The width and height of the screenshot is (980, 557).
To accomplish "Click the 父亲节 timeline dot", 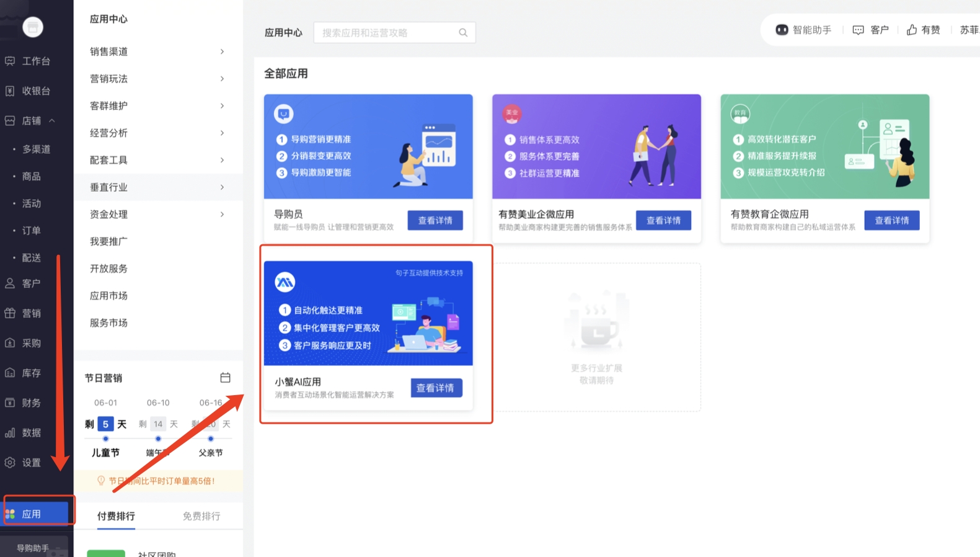I will 211,439.
